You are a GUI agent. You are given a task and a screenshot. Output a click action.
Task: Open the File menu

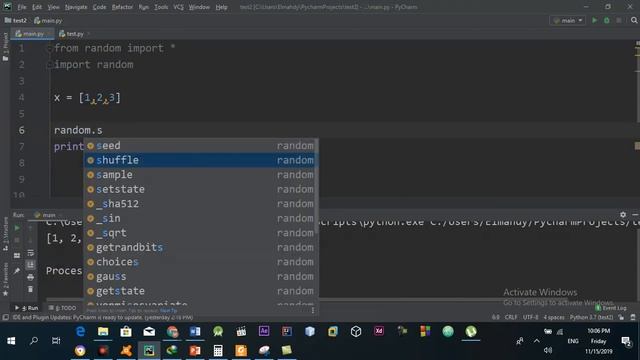pyautogui.click(x=22, y=7)
